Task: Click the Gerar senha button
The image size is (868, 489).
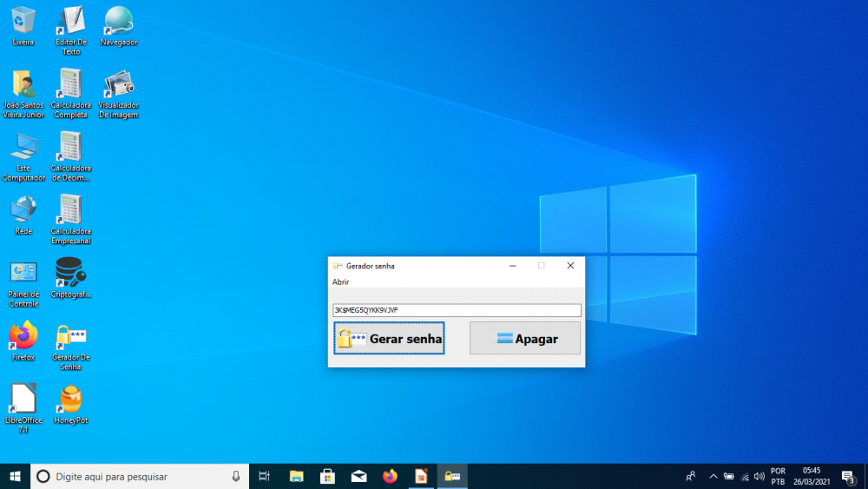Action: (x=389, y=339)
